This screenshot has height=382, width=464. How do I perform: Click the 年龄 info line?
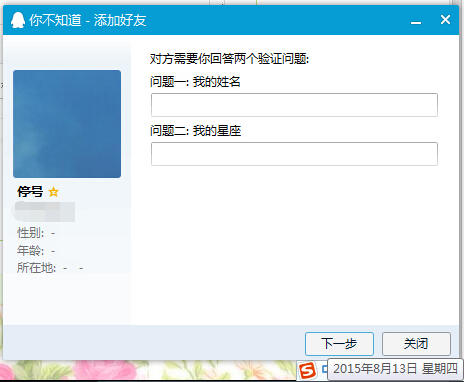(36, 250)
